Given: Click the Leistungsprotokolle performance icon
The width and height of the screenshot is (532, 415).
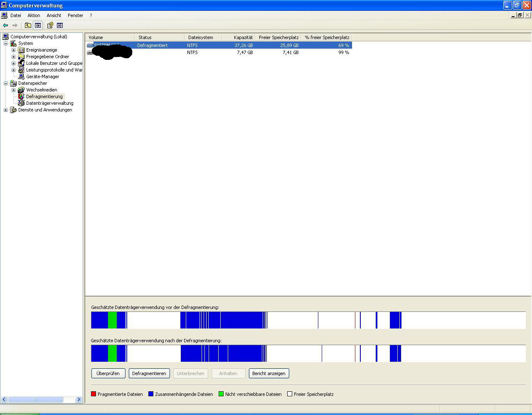Looking at the screenshot, I should tap(21, 70).
